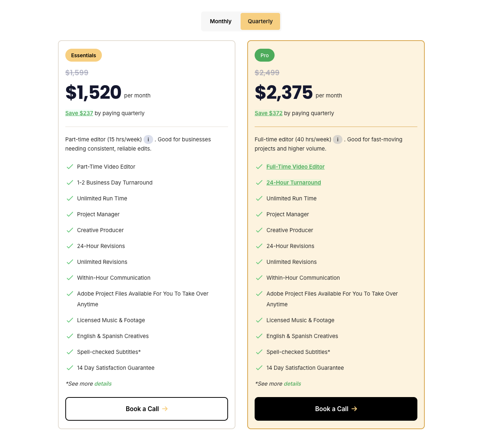This screenshot has height=448, width=479.
Task: Open 24-Hour Turnaround link
Action: click(x=293, y=183)
